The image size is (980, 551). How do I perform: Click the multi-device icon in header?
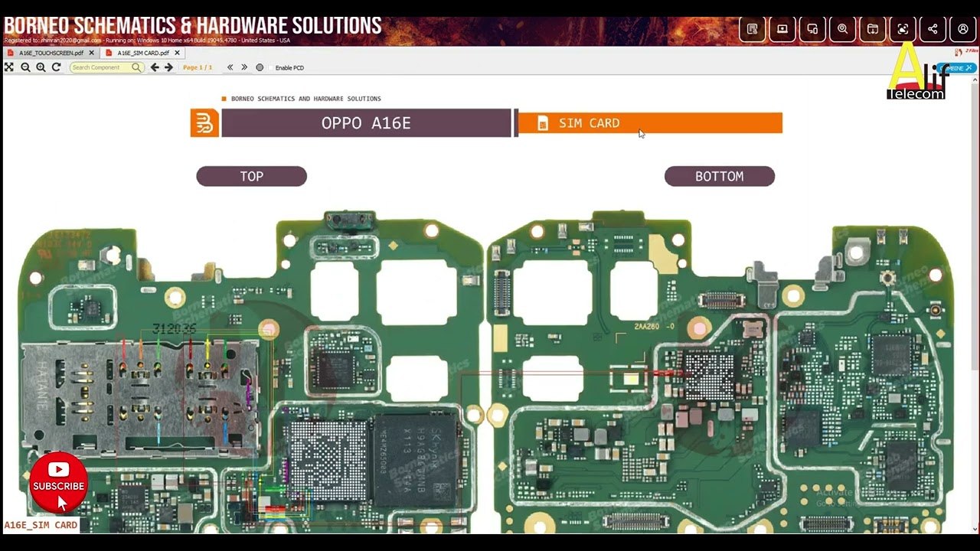(x=812, y=29)
